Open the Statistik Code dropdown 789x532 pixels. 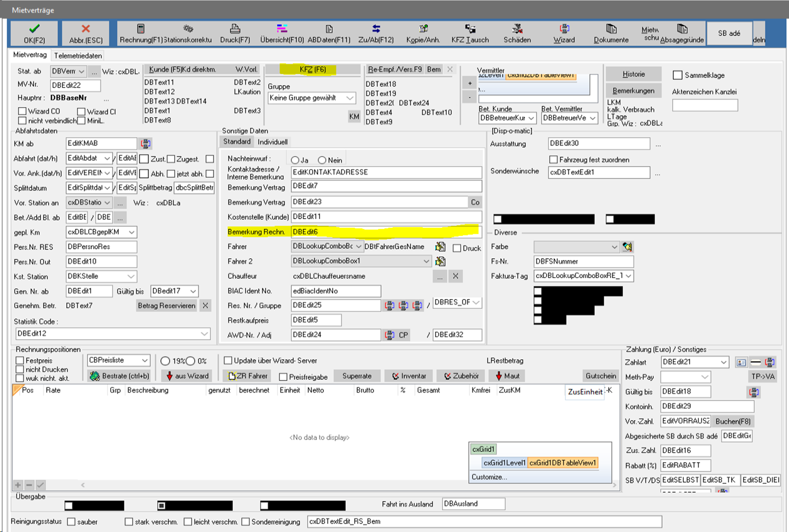[x=204, y=334]
